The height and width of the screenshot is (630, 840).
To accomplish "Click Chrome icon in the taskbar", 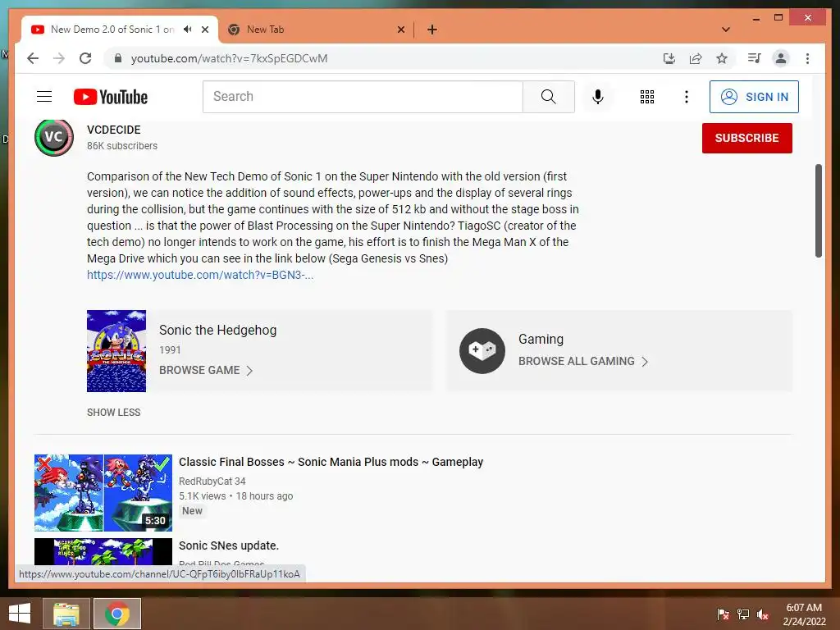I will coord(117,614).
